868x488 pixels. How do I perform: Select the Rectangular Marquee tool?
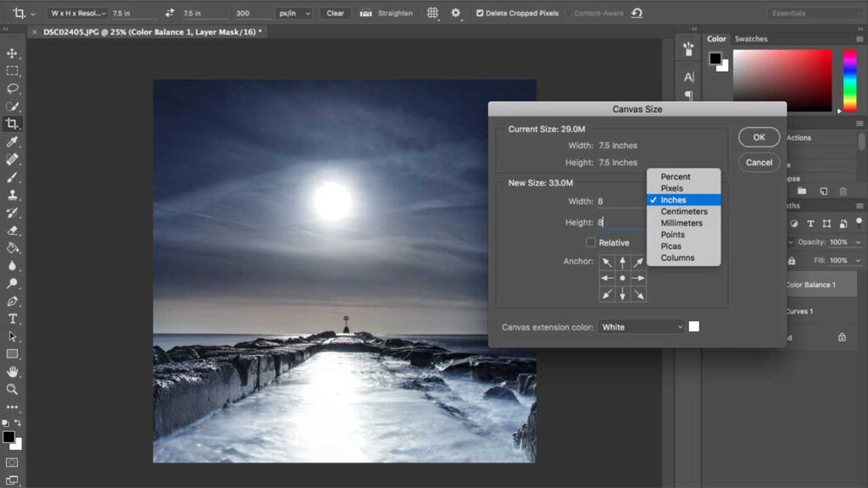[12, 71]
